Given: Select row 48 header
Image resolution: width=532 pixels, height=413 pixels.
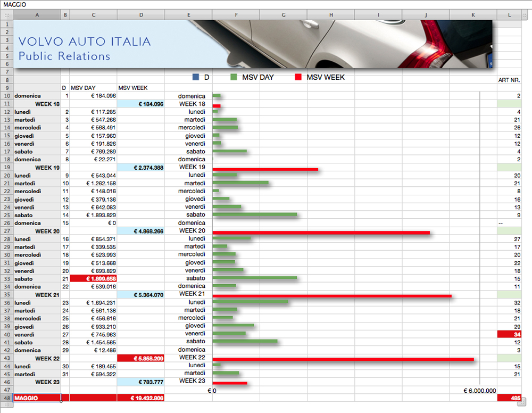Looking at the screenshot, I should 6,398.
